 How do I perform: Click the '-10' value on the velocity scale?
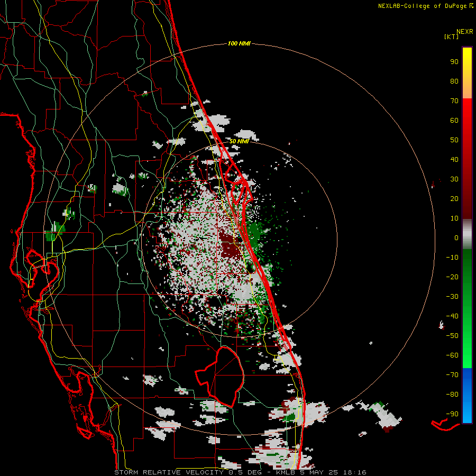point(452,258)
